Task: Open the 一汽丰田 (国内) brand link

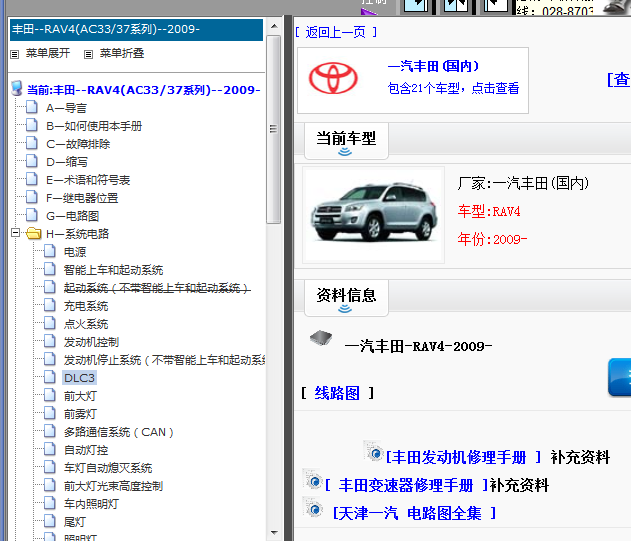Action: coord(433,66)
